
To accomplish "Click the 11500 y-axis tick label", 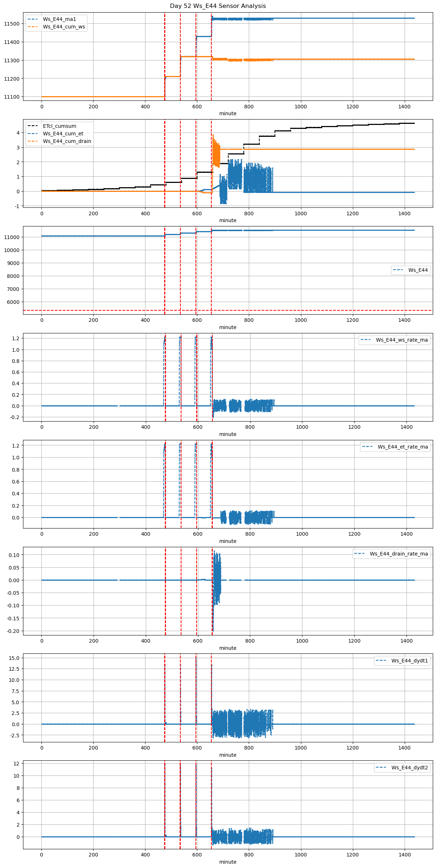I will (x=12, y=24).
